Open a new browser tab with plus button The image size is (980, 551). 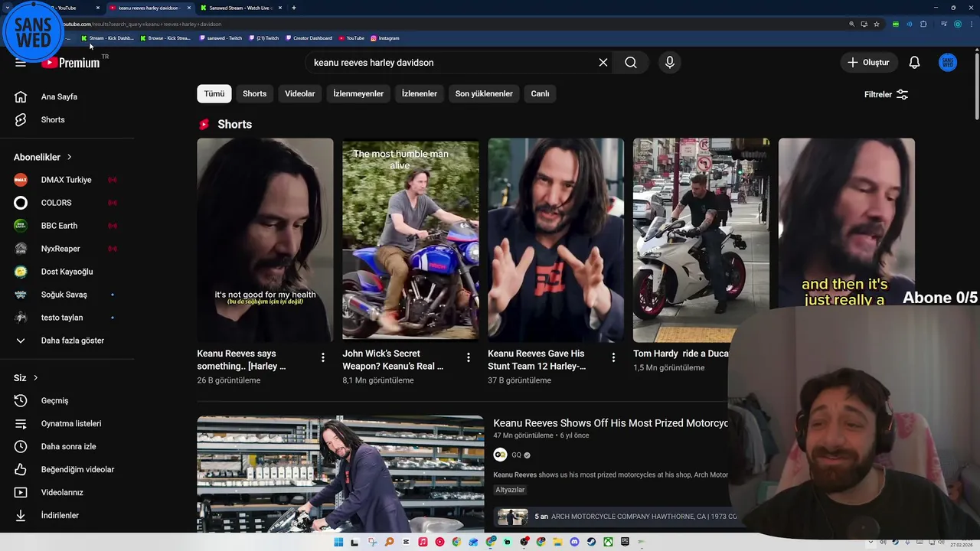[x=294, y=8]
